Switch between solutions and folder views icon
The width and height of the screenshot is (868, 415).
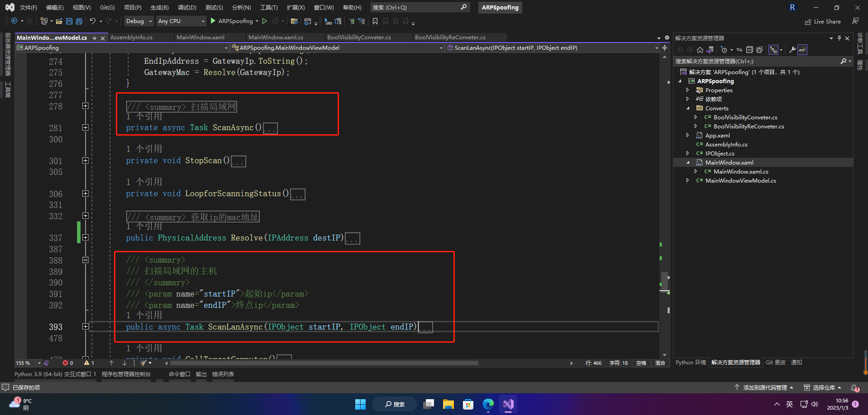[x=710, y=50]
